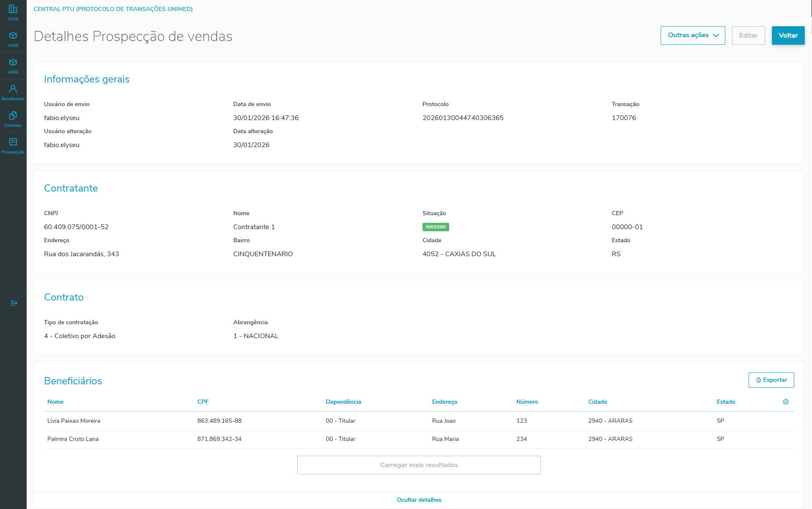This screenshot has height=509, width=812.
Task: Open the A800 sidebar module
Action: coord(13,66)
